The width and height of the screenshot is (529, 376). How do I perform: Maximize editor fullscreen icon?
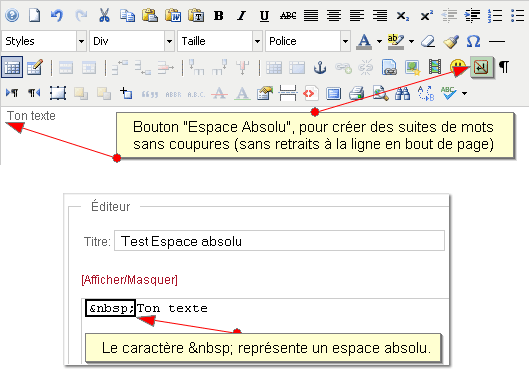333,93
